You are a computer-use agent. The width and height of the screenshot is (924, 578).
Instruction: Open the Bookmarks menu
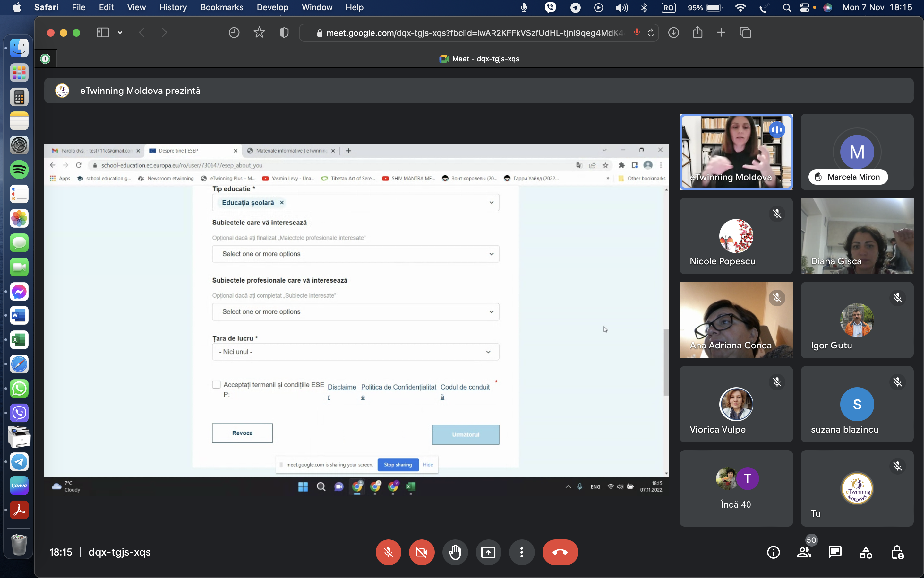coord(222,7)
